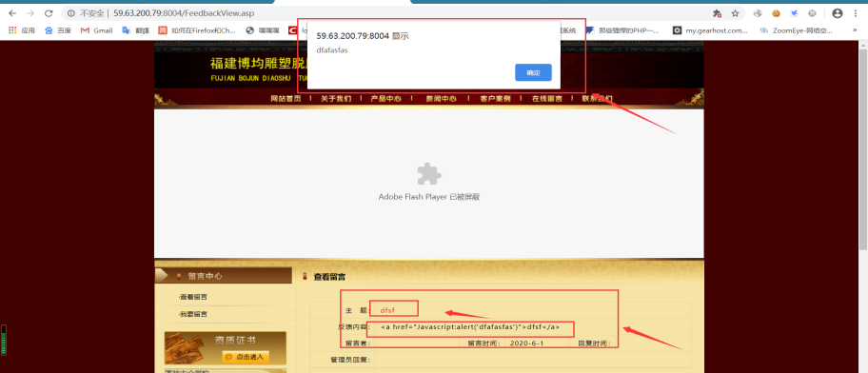Click the date 2020-6-1
Viewport: 868px width, 373px height.
coord(527,344)
